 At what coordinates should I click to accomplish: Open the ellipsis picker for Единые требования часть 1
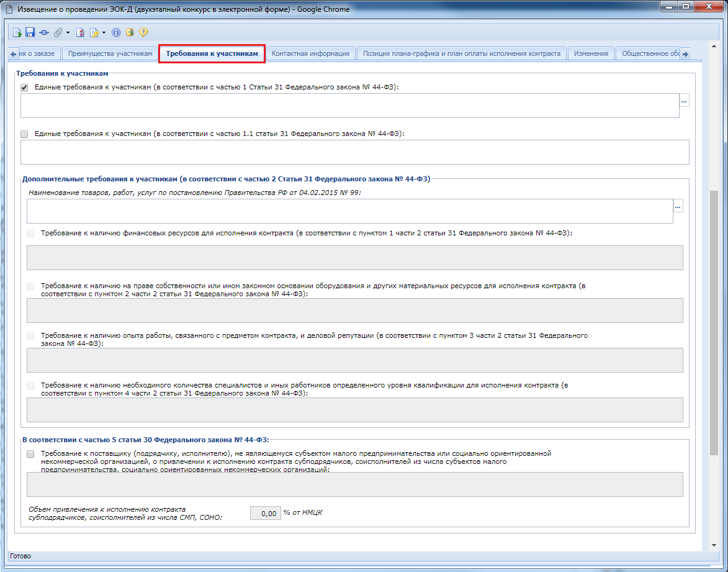pos(684,101)
